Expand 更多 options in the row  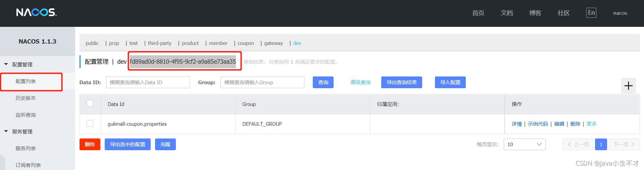click(592, 124)
